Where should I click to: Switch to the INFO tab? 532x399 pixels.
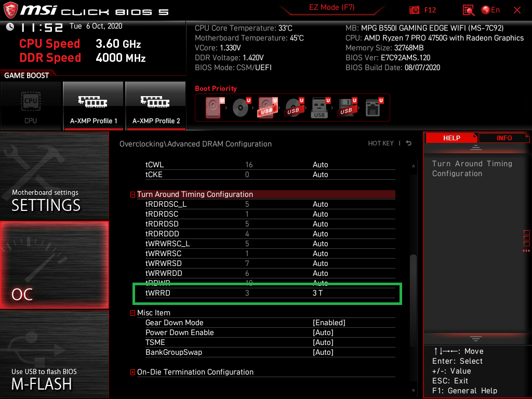click(504, 138)
